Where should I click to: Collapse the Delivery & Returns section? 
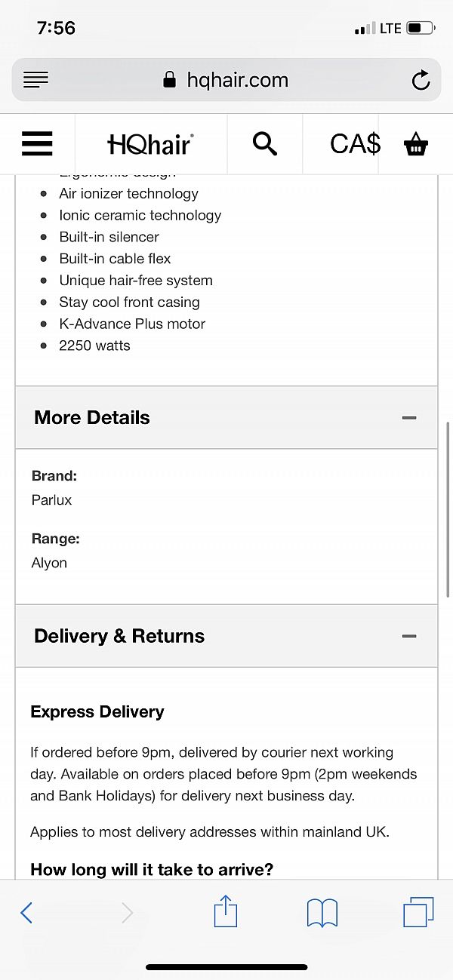click(408, 636)
